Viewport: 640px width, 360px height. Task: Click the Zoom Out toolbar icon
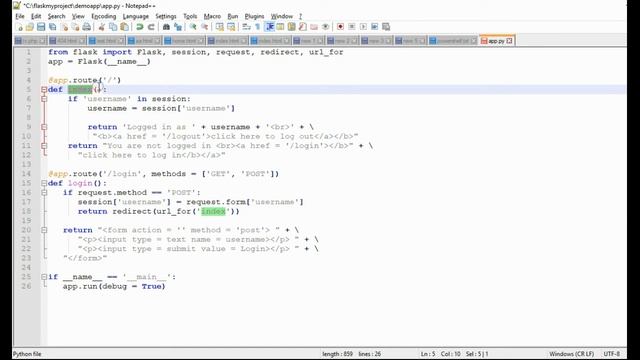click(x=204, y=27)
